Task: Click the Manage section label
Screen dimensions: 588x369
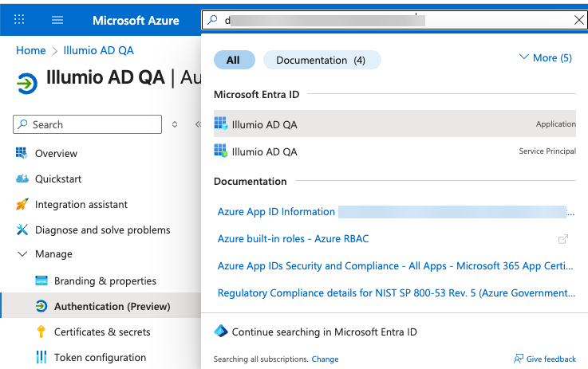Action: tap(53, 254)
